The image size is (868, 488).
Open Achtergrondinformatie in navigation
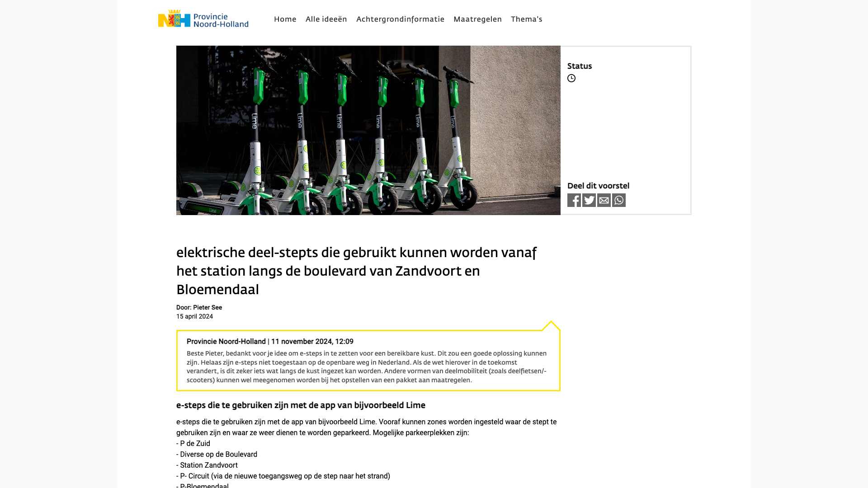pos(400,19)
